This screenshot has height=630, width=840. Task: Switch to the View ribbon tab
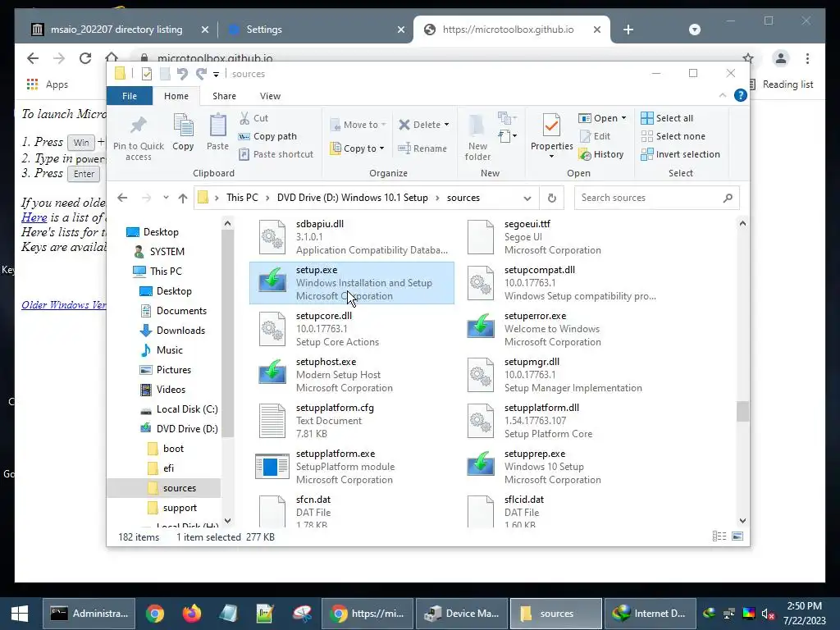tap(270, 96)
